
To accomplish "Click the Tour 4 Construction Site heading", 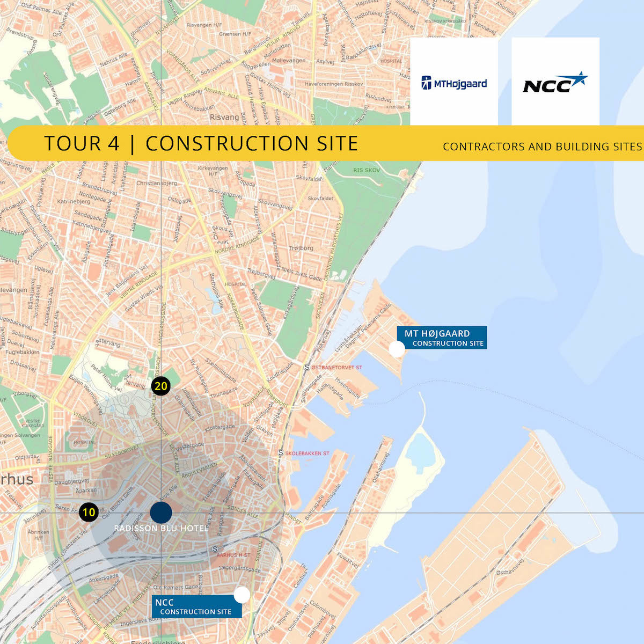I will [x=201, y=143].
